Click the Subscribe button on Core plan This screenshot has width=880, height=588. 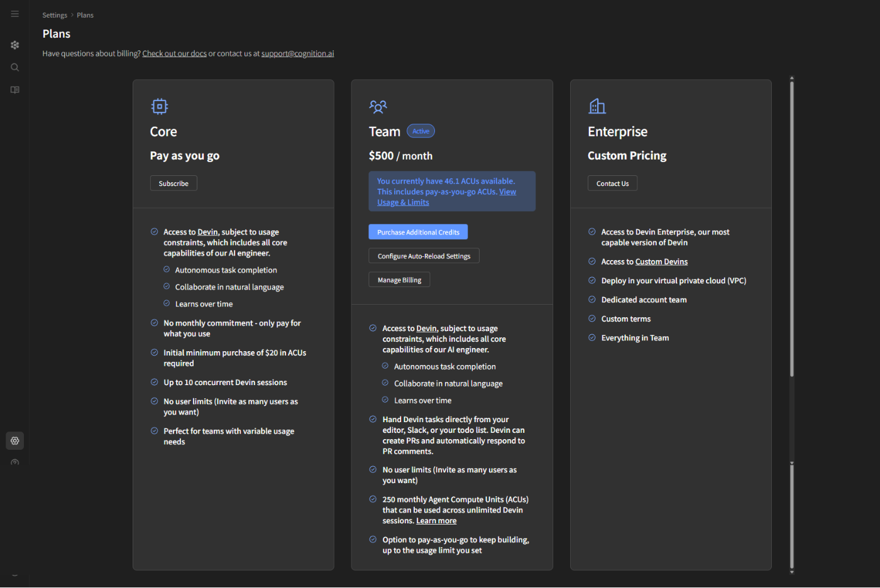[x=173, y=183]
